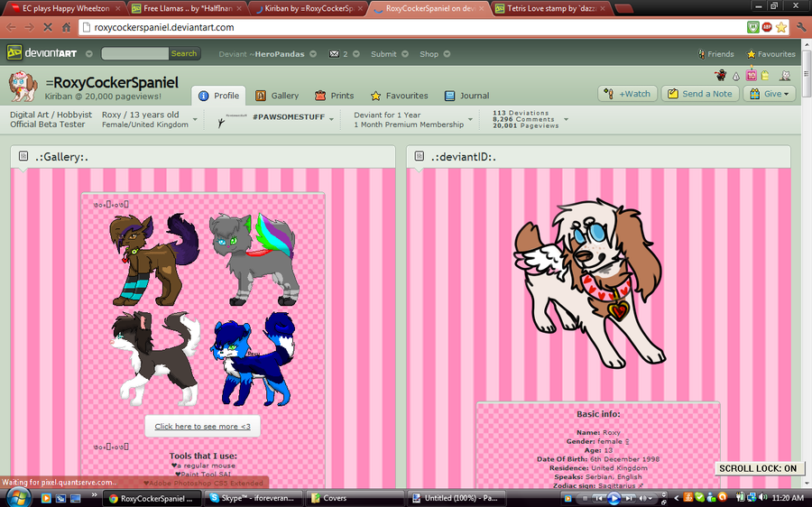Screen dimensions: 812x507
Task: Switch to EC plays Happy Wheelzon browser tab
Action: pyautogui.click(x=64, y=8)
